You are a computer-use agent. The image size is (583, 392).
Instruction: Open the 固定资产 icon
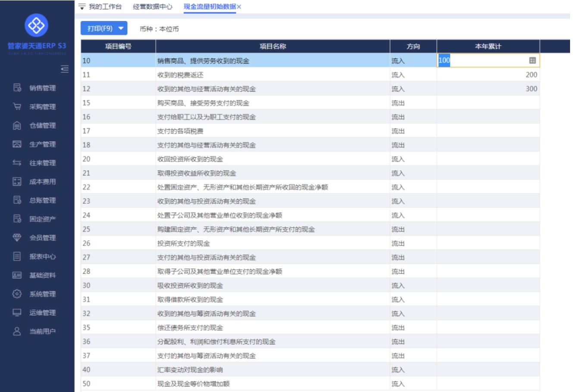click(x=17, y=219)
